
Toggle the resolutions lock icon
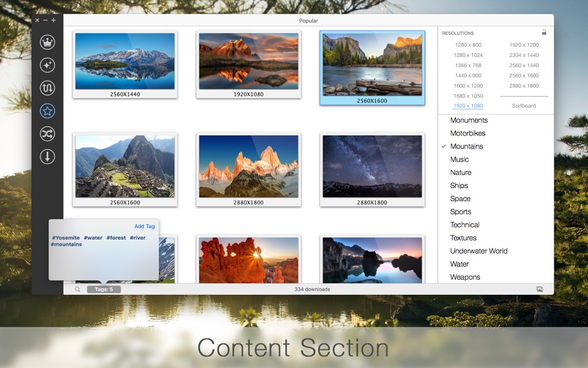tap(544, 32)
